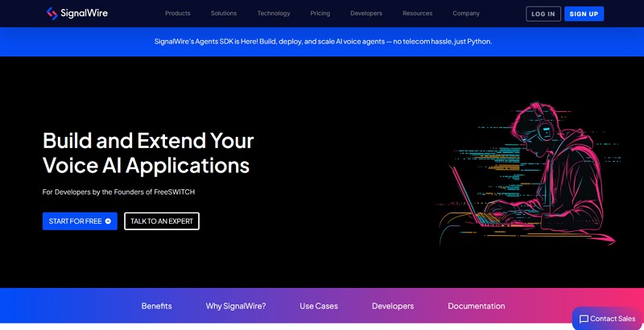Open the Company menu
Screen dimensions: 644x330
pyautogui.click(x=466, y=13)
